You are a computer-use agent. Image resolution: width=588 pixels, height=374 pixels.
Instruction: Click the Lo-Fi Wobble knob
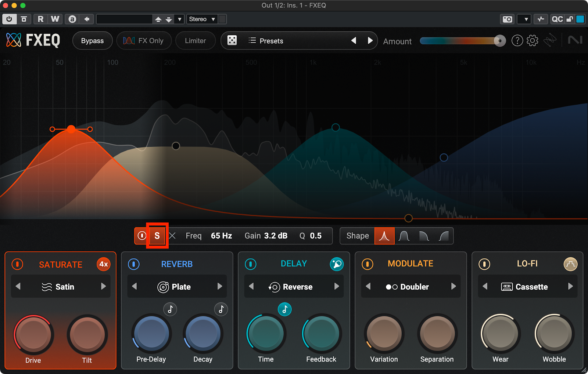(x=554, y=334)
